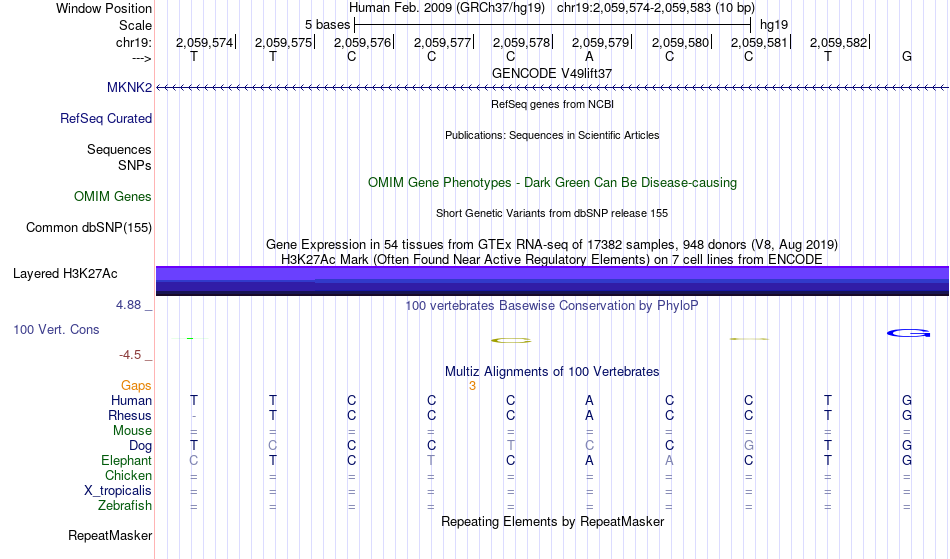Select the Rhesus alignment row label

point(130,415)
